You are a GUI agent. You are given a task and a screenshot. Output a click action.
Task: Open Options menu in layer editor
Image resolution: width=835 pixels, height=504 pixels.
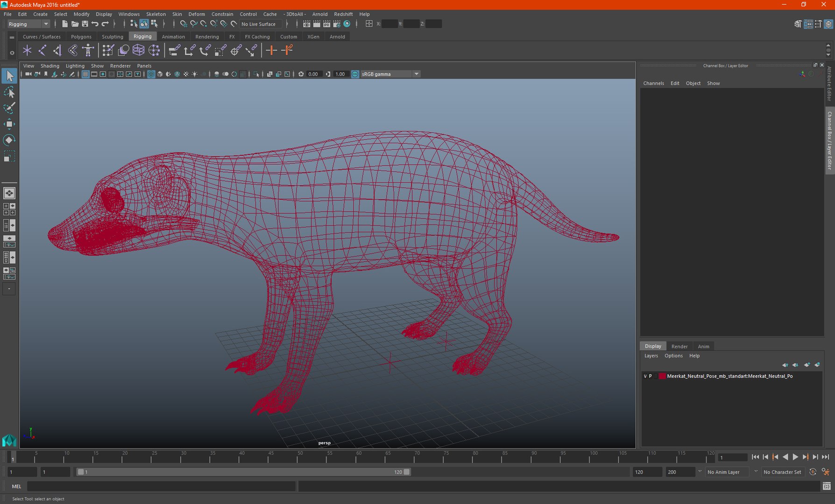tap(673, 356)
